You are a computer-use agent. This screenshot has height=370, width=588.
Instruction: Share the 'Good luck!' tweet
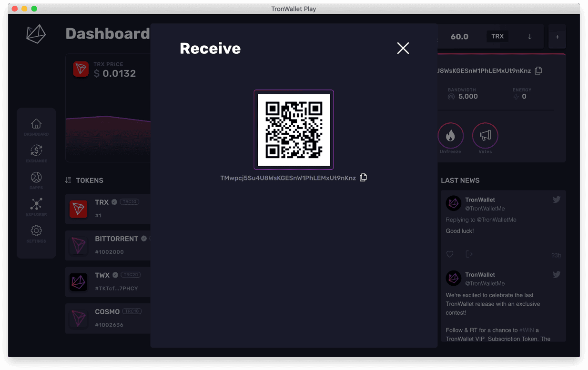[x=469, y=254]
